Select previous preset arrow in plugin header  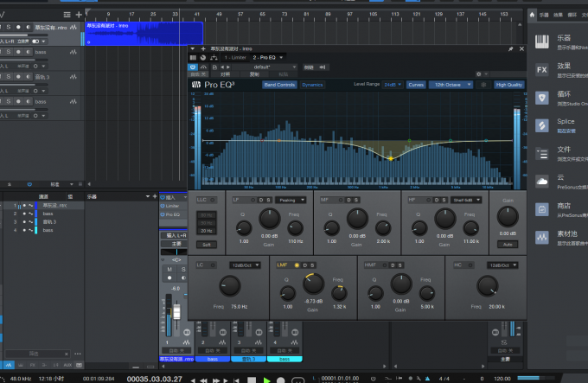tap(222, 67)
